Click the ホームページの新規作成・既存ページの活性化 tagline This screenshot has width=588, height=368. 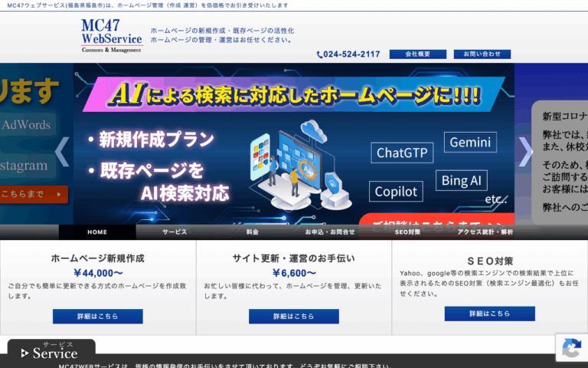[222, 31]
